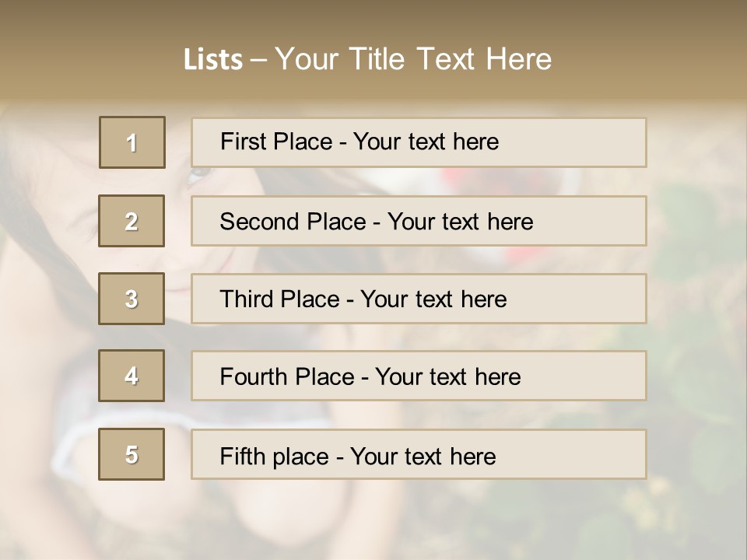Click the word "Third" in the list
This screenshot has height=560, width=747.
coord(246,299)
